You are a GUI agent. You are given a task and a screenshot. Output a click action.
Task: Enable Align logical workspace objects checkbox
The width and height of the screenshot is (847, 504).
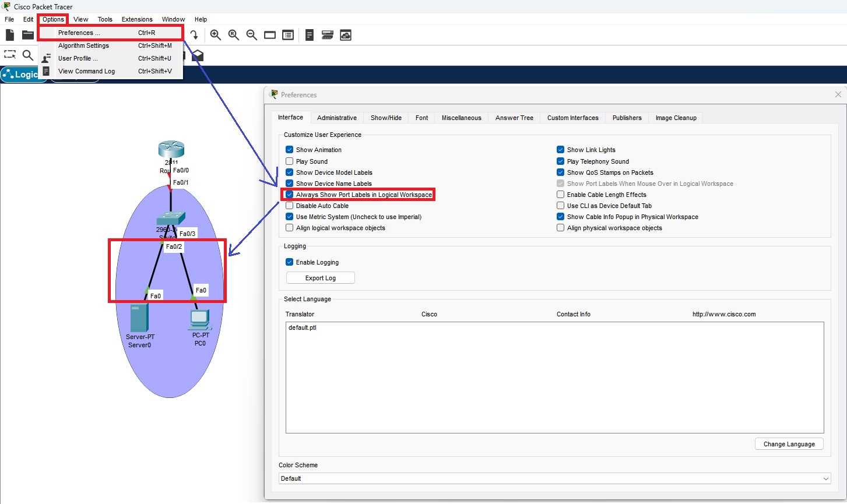coord(290,228)
